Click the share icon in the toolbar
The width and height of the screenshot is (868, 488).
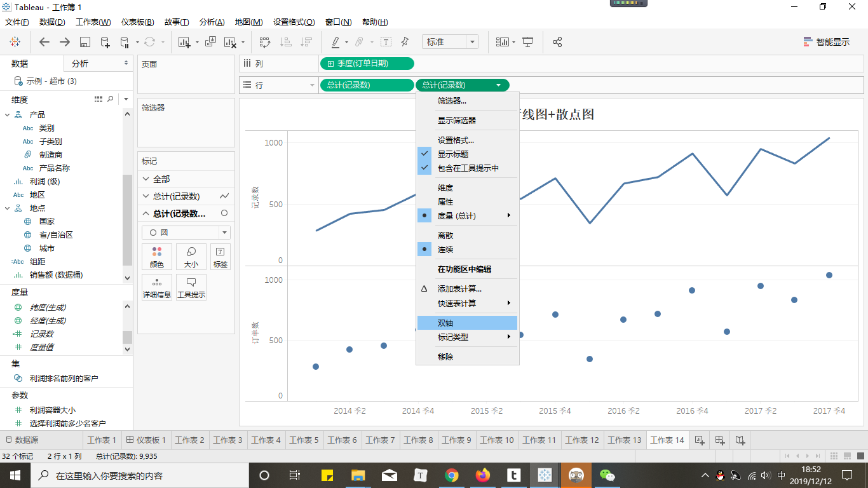557,42
